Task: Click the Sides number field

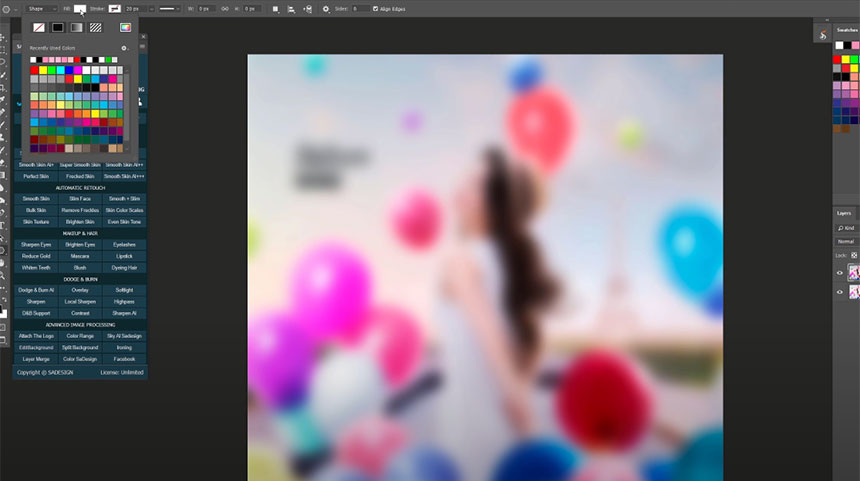Action: tap(360, 9)
